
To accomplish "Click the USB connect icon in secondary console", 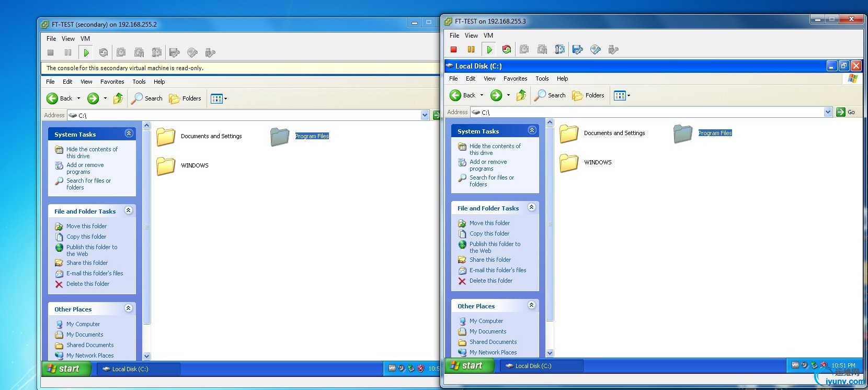I will coord(210,52).
